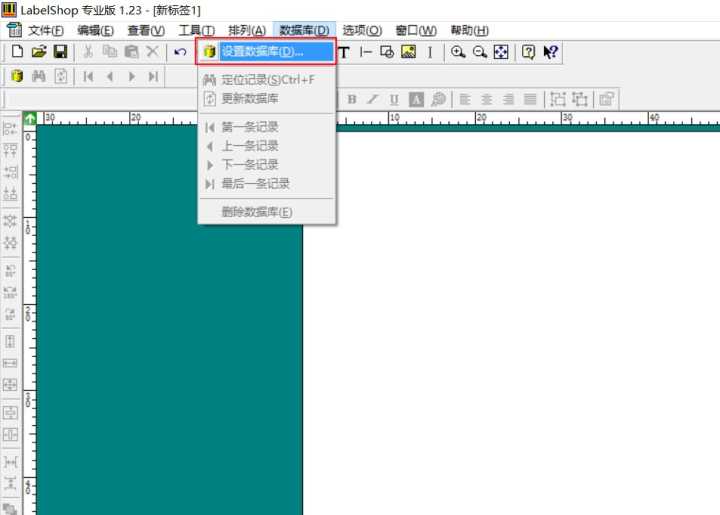Screen dimensions: 720x515
Task: Choose 下一条记录 menu entry
Action: tap(266, 165)
